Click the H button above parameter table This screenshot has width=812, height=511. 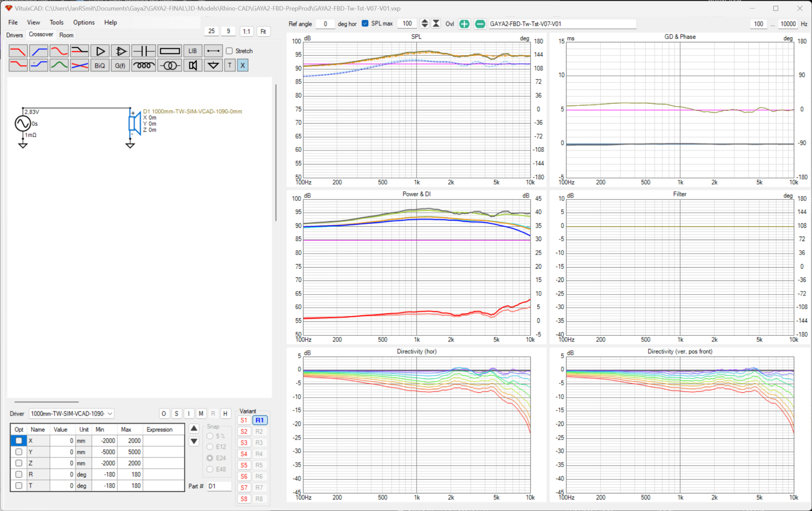(225, 413)
